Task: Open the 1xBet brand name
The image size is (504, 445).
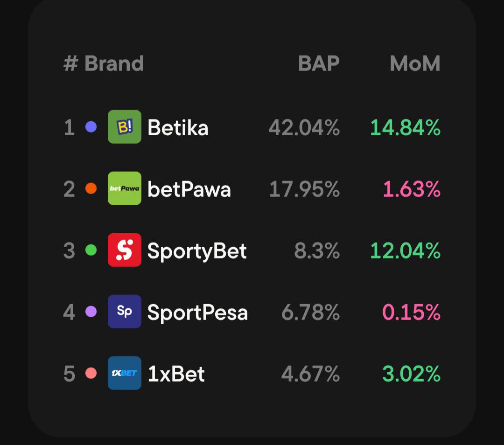Action: click(x=176, y=374)
